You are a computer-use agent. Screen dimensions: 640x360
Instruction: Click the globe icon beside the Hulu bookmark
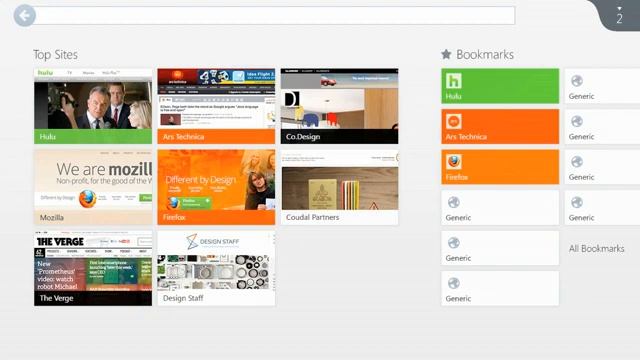[x=577, y=81]
